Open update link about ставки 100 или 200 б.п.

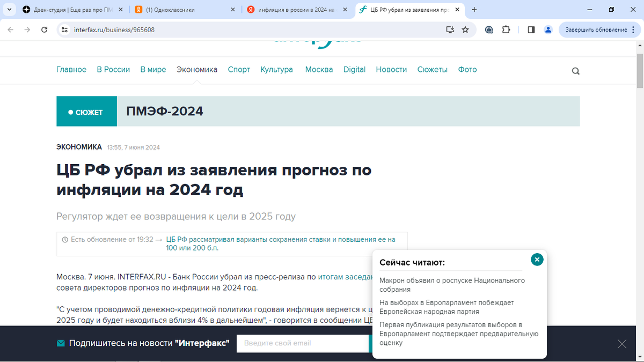[281, 243]
